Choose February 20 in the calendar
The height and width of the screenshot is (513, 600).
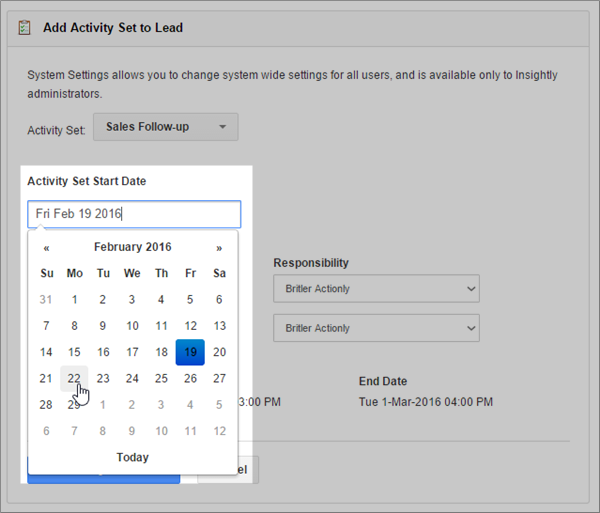219,352
